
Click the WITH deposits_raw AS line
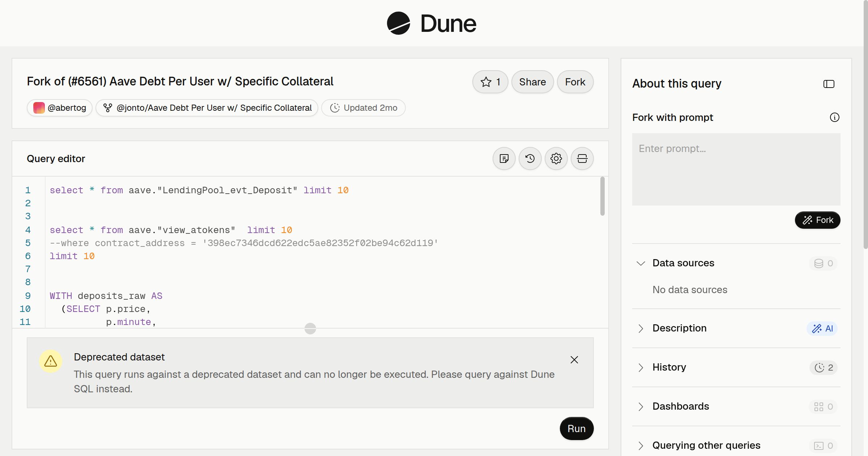click(106, 296)
